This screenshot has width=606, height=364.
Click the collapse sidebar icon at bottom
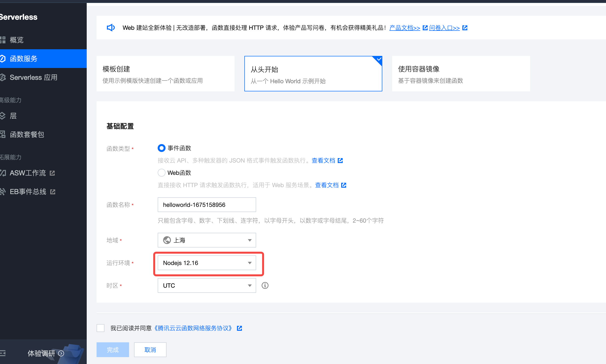click(x=3, y=353)
